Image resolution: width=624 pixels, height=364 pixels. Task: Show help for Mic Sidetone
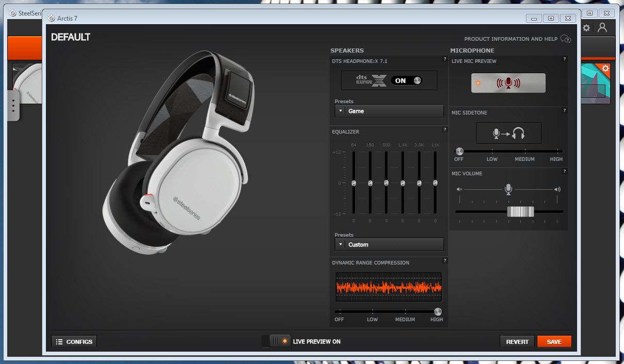click(x=565, y=110)
